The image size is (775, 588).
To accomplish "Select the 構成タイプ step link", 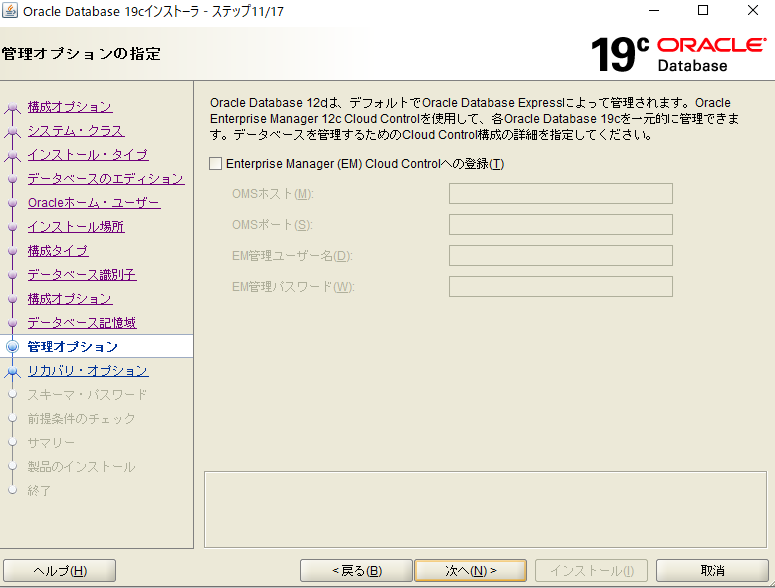I will [57, 251].
